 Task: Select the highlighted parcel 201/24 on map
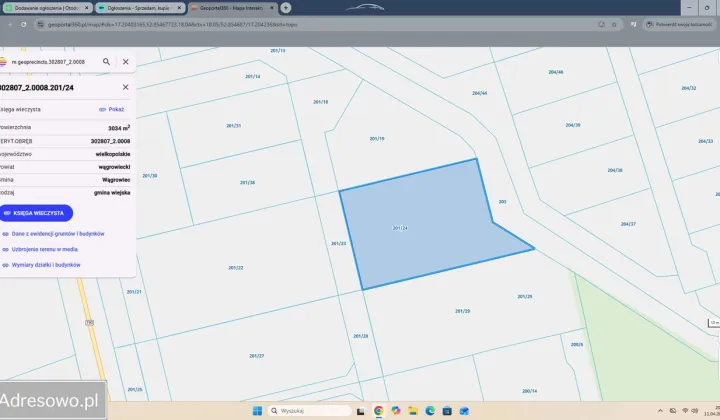click(x=420, y=225)
